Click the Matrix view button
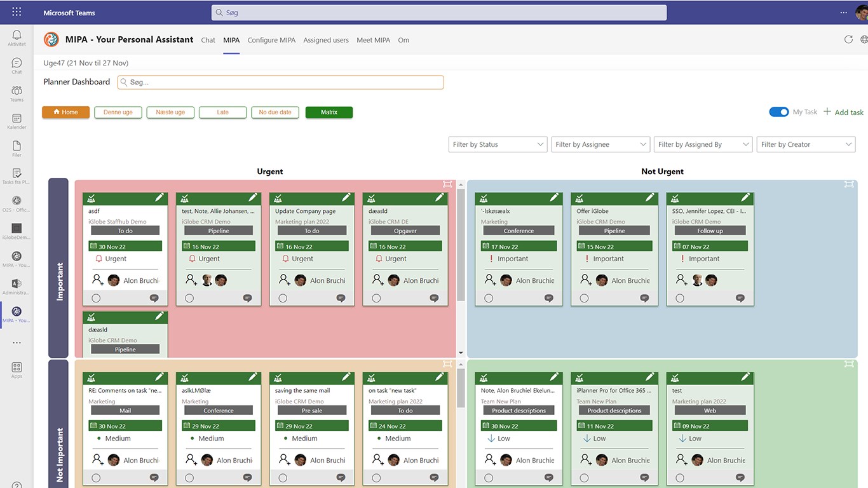The image size is (868, 488). point(329,112)
